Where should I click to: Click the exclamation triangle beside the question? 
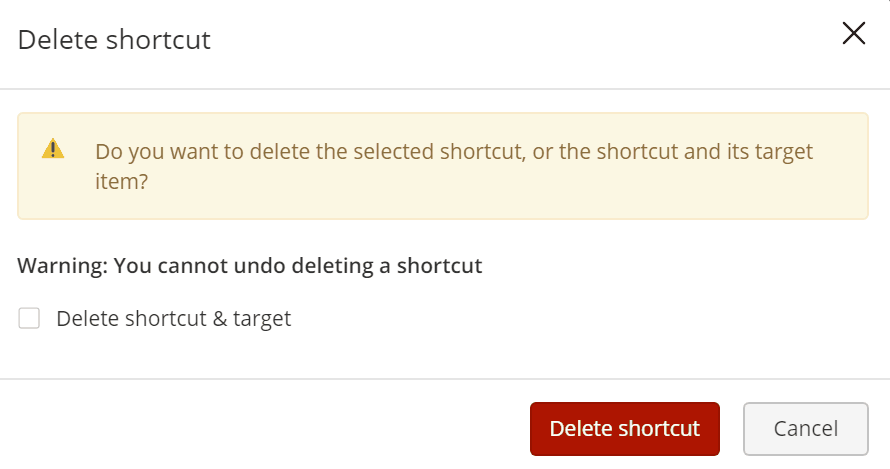[x=53, y=150]
